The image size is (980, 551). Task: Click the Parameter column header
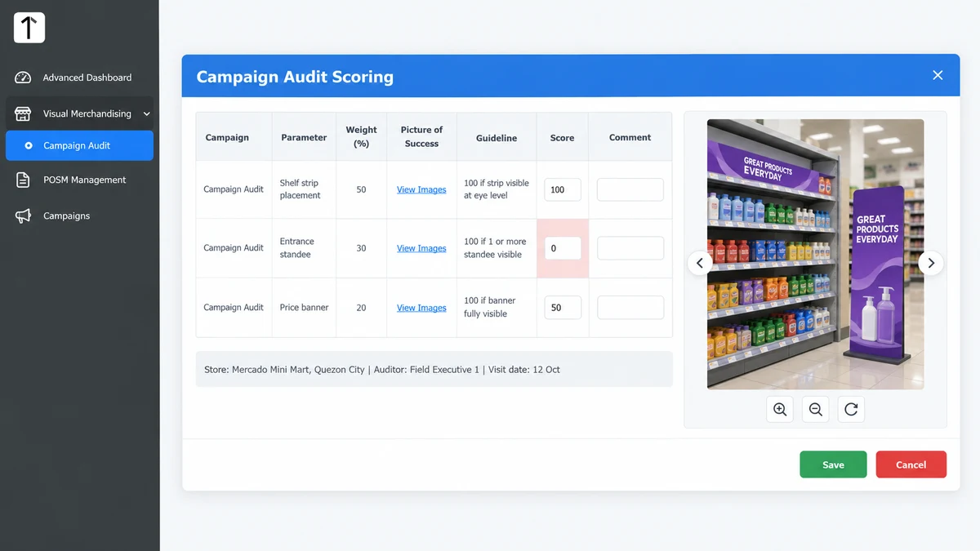[x=304, y=137]
